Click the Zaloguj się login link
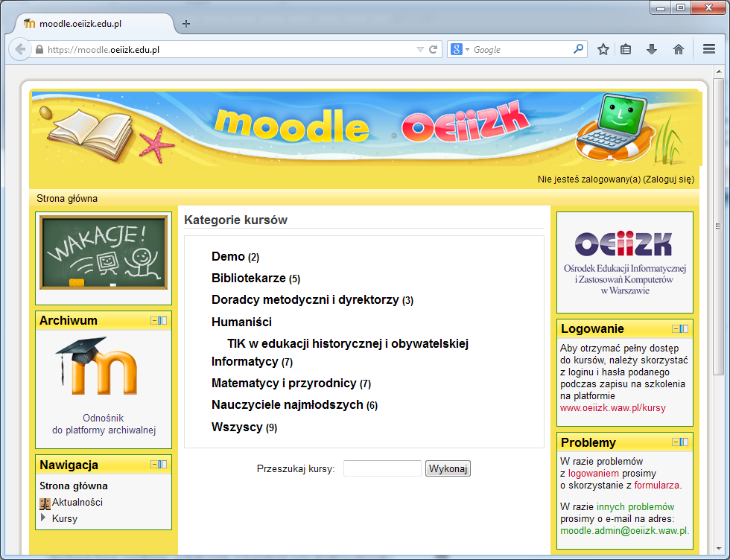Viewport: 730px width, 560px height. [x=669, y=179]
